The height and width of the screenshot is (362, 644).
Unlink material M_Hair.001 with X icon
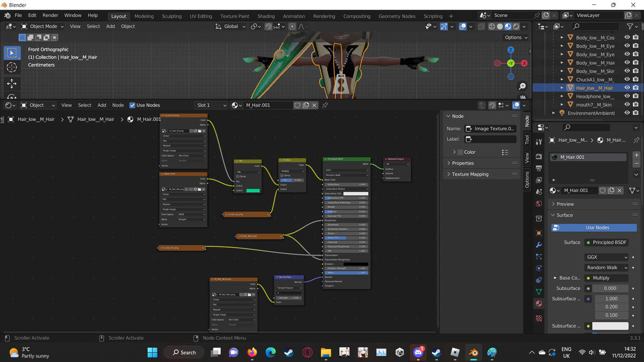click(314, 105)
